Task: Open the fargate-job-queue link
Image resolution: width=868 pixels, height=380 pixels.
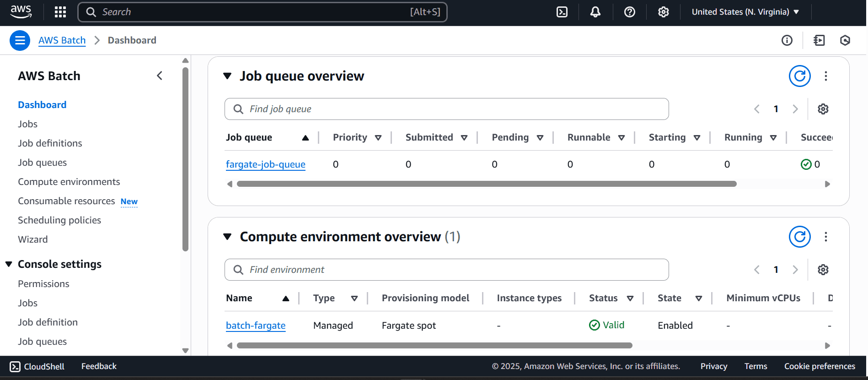Action: [x=266, y=164]
